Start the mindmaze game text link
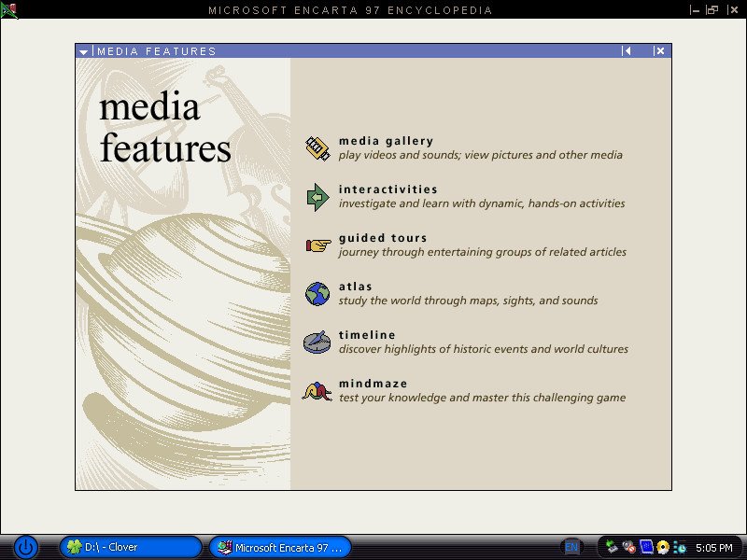The width and height of the screenshot is (747, 560). [x=373, y=384]
